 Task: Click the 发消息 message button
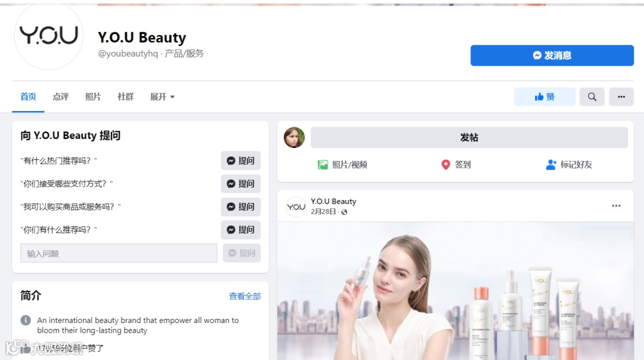click(552, 55)
